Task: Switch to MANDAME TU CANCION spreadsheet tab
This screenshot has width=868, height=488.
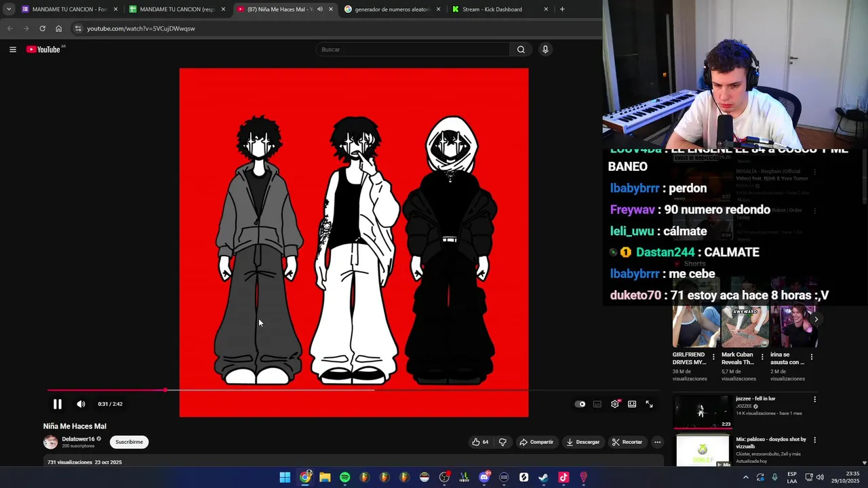Action: 177,9
